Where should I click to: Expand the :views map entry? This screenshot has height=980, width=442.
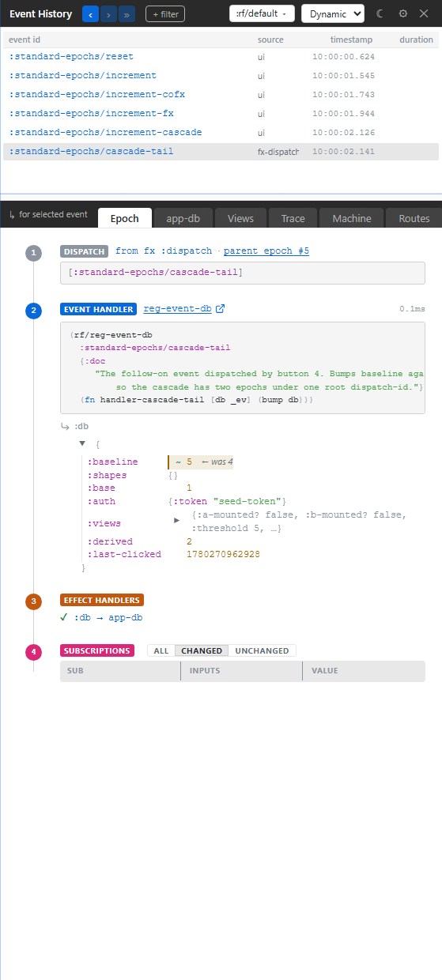pyautogui.click(x=177, y=520)
